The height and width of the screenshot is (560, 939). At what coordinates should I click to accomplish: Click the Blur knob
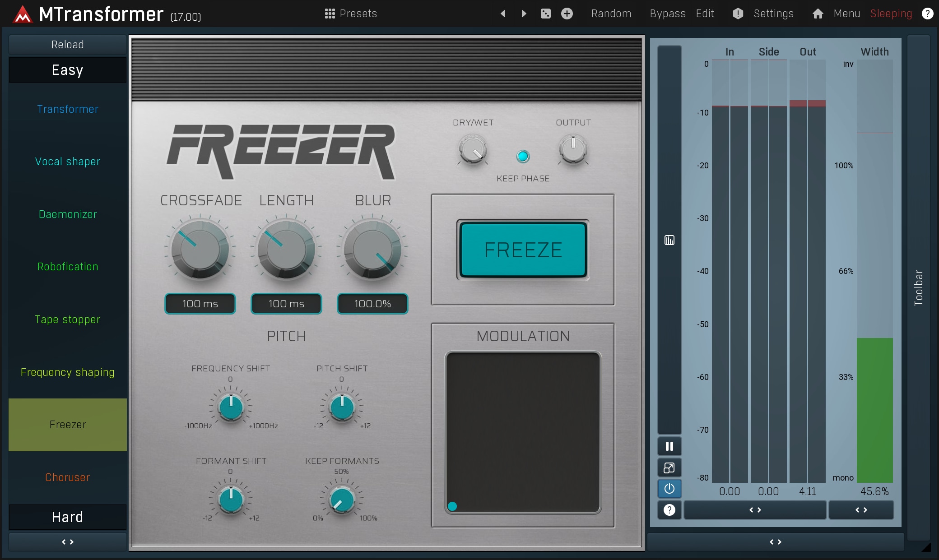click(372, 249)
